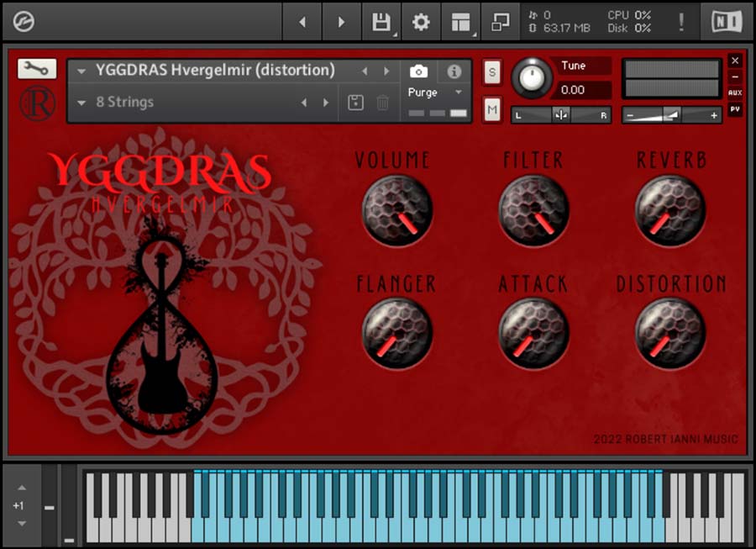Click the round R maker logo

(37, 103)
